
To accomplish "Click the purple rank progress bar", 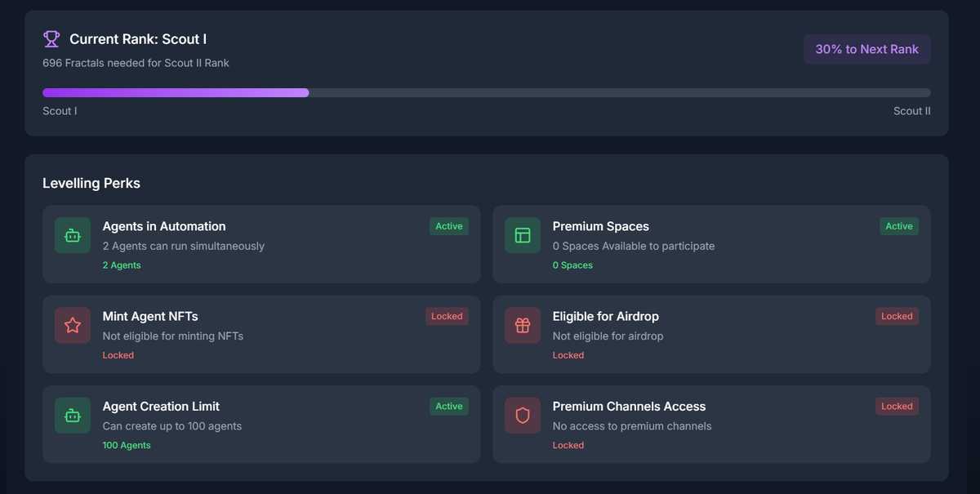I will click(176, 93).
